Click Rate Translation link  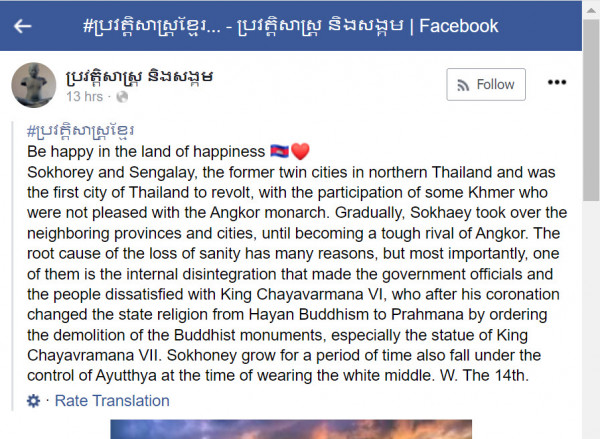click(111, 400)
